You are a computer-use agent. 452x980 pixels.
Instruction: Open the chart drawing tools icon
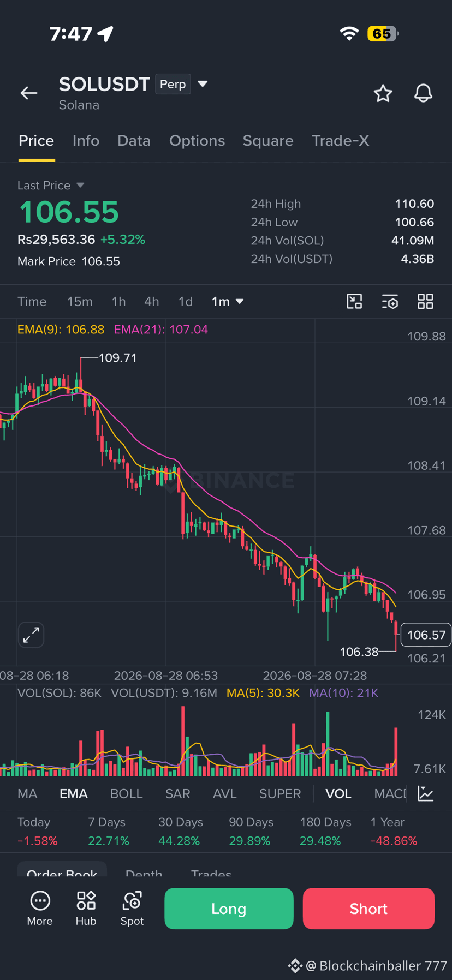[x=354, y=301]
